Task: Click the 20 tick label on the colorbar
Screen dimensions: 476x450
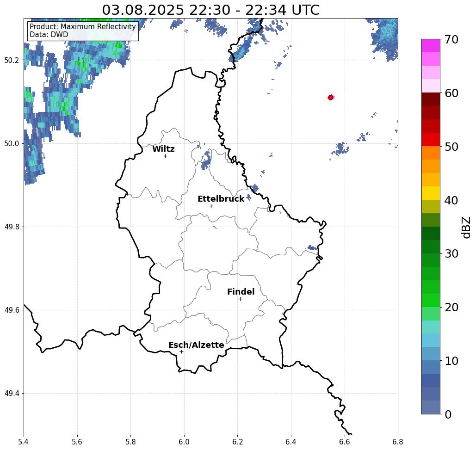Action: pos(451,307)
